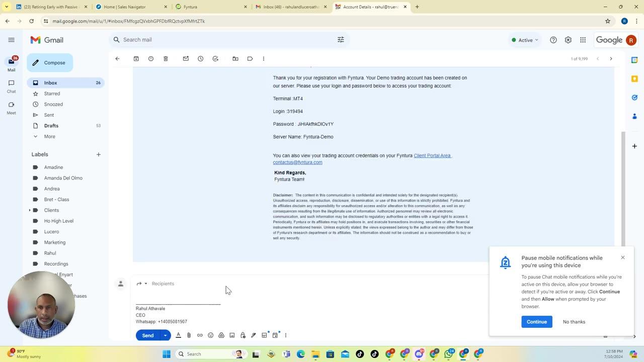Choose a layout template icon
The image size is (644, 362).
(x=264, y=335)
